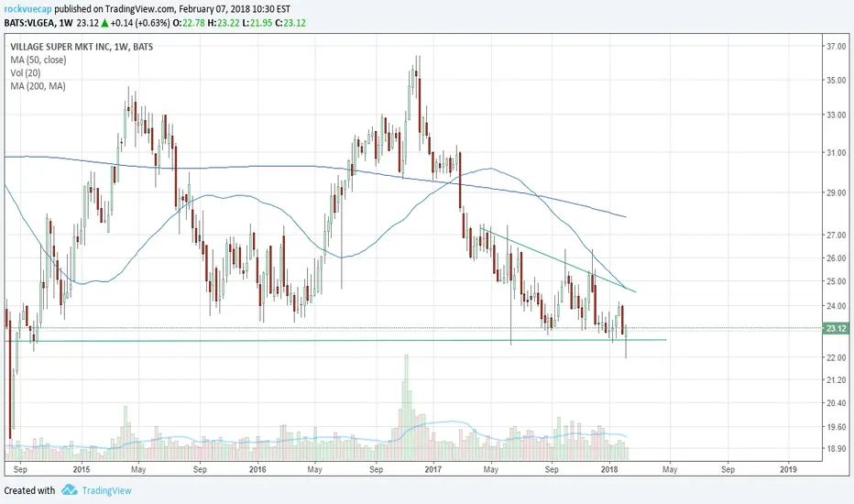Click the 18.90 price axis label

[837, 449]
